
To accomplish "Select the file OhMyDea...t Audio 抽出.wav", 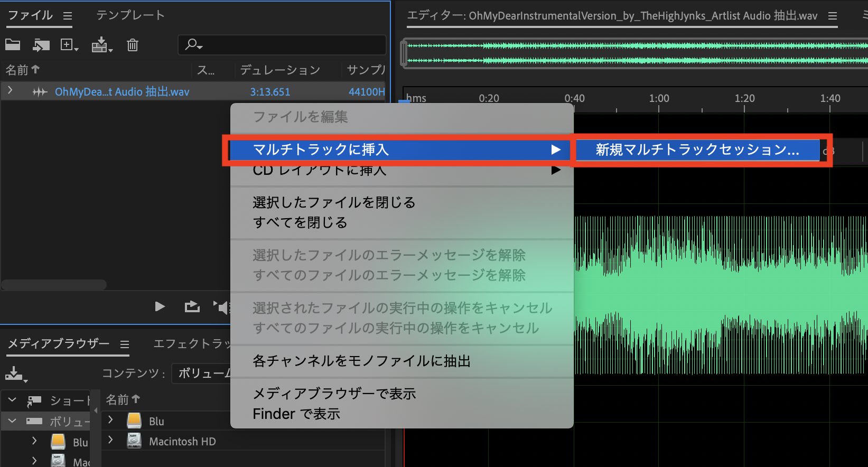I will pos(122,91).
